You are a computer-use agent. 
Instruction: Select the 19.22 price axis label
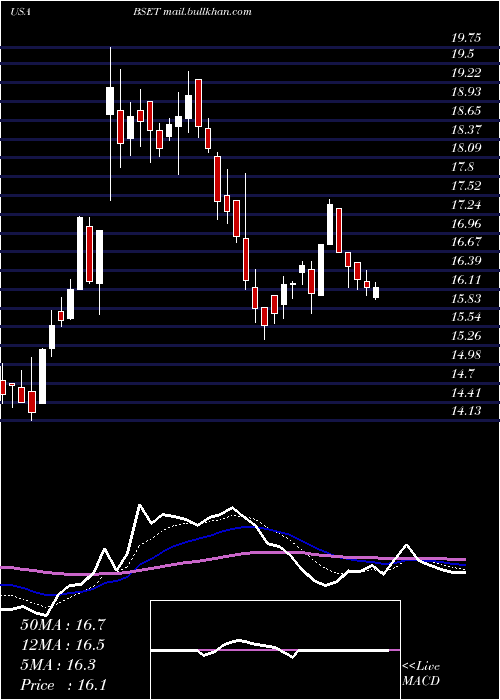(x=466, y=73)
